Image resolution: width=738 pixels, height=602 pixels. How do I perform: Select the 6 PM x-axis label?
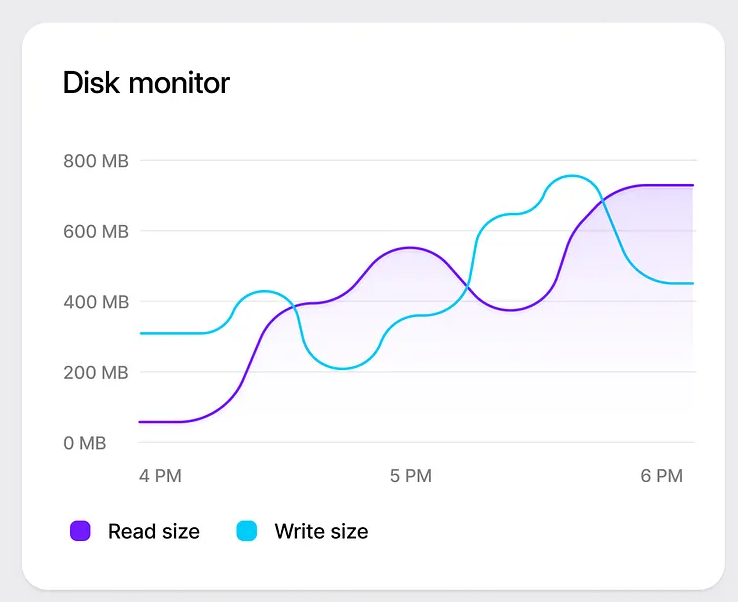coord(661,476)
